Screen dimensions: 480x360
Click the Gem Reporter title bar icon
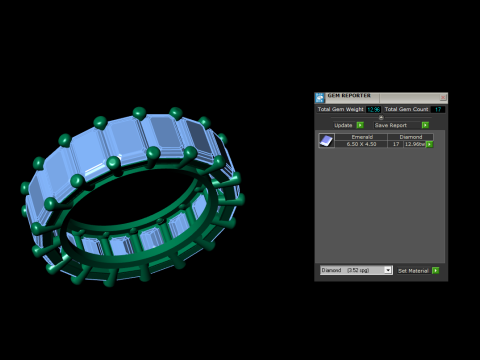coord(320,98)
